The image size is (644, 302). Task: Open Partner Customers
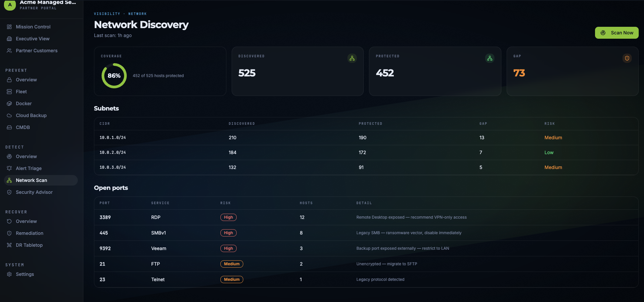(x=41, y=51)
